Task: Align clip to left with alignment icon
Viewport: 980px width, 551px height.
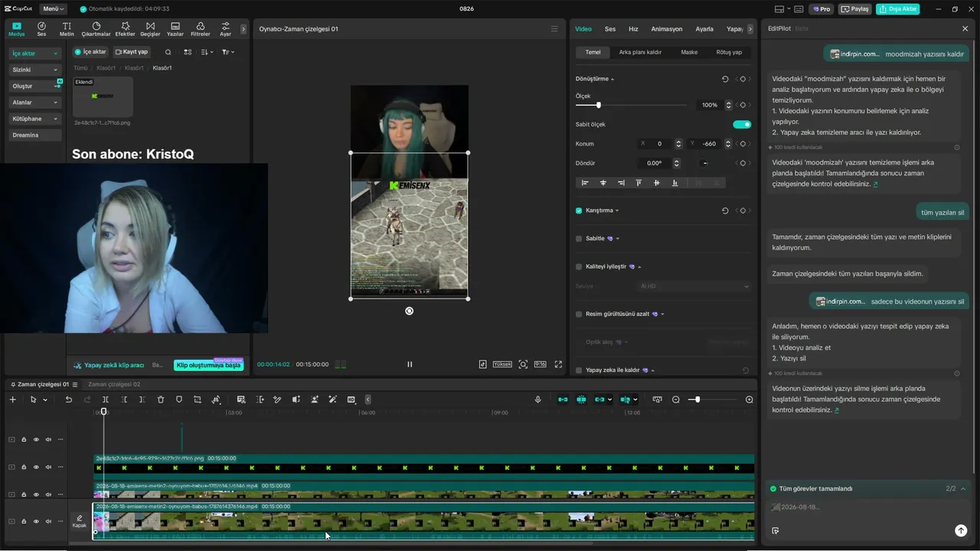Action: coord(585,183)
